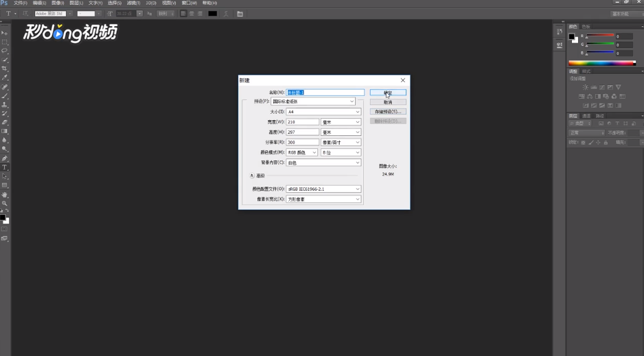
Task: Toggle left-align text in options bar
Action: [x=183, y=14]
